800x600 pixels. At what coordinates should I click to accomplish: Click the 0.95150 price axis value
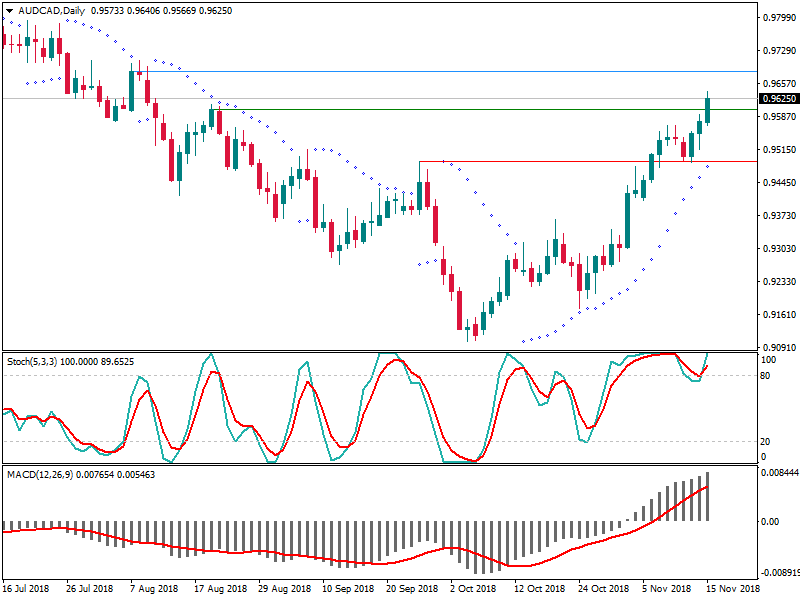780,149
